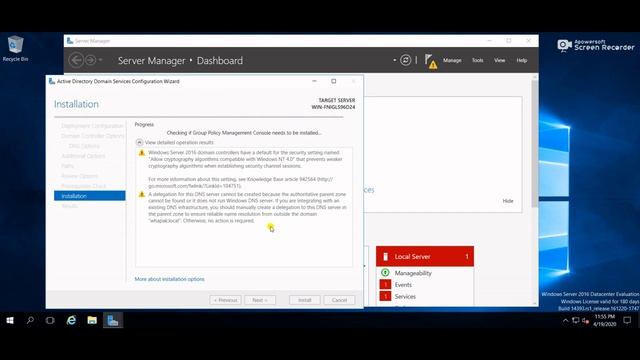Select Review Options wizard step
640x360 pixels.
tap(80, 176)
